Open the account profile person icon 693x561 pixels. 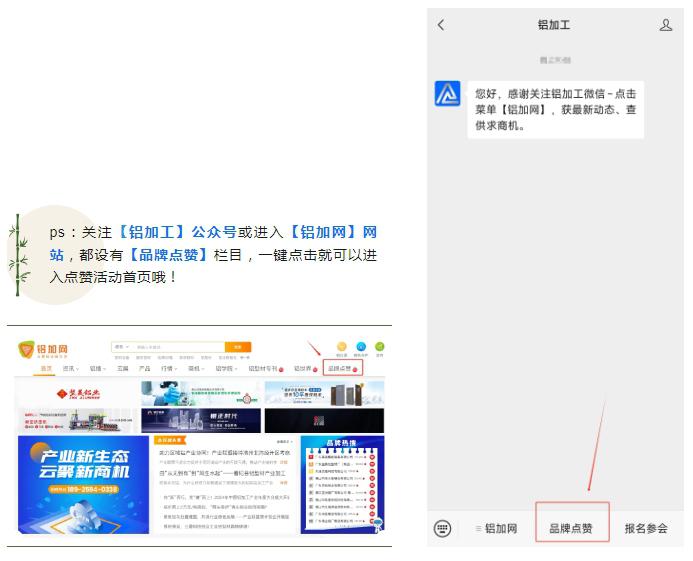tap(666, 25)
